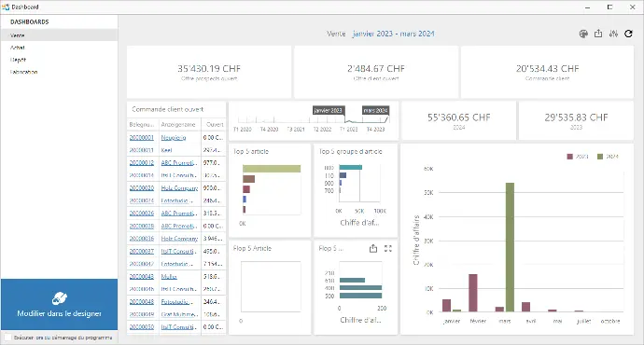Viewport: 644px width, 345px height.
Task: Open order link 20000026
Action: [142, 214]
